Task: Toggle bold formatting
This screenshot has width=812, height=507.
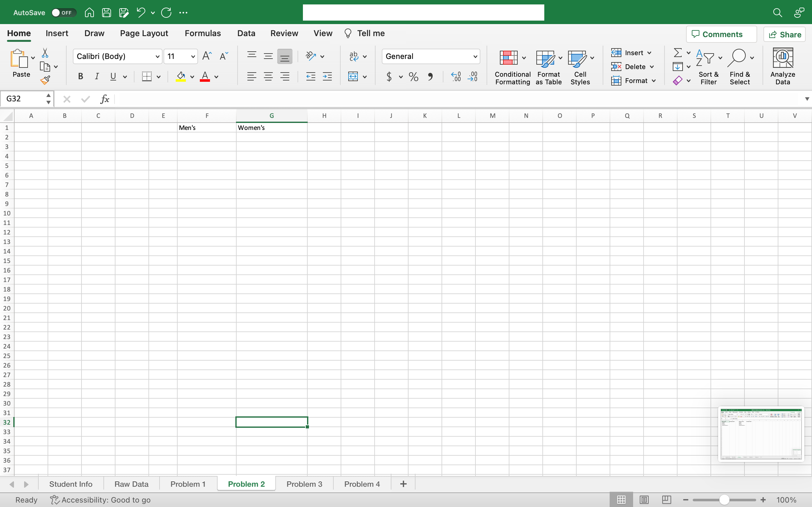Action: [81, 76]
